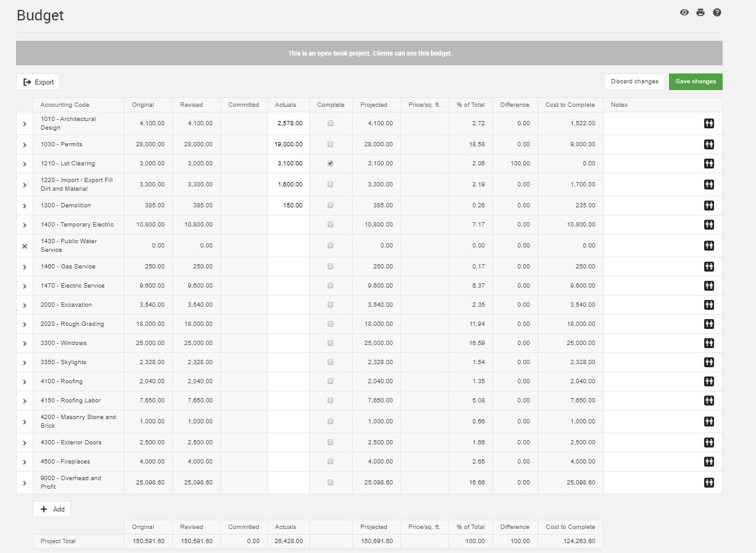Click the people icon in Fireplaces row
The height and width of the screenshot is (553, 756).
(709, 462)
